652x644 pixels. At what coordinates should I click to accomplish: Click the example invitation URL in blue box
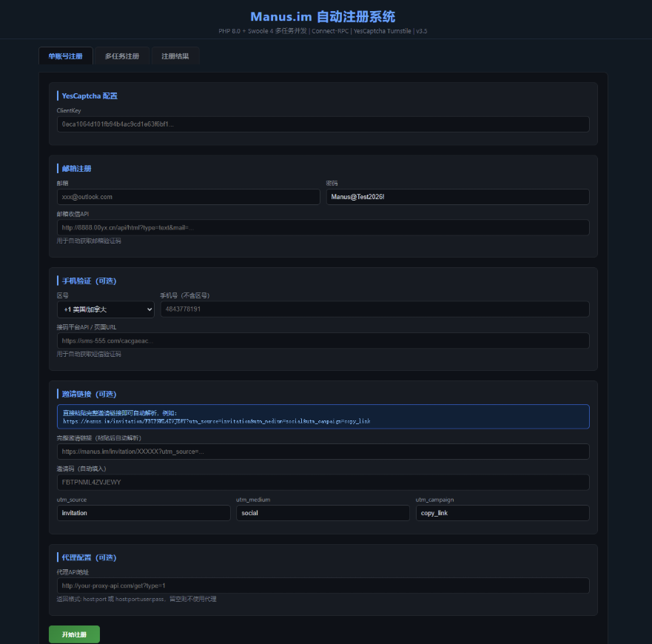coord(216,421)
